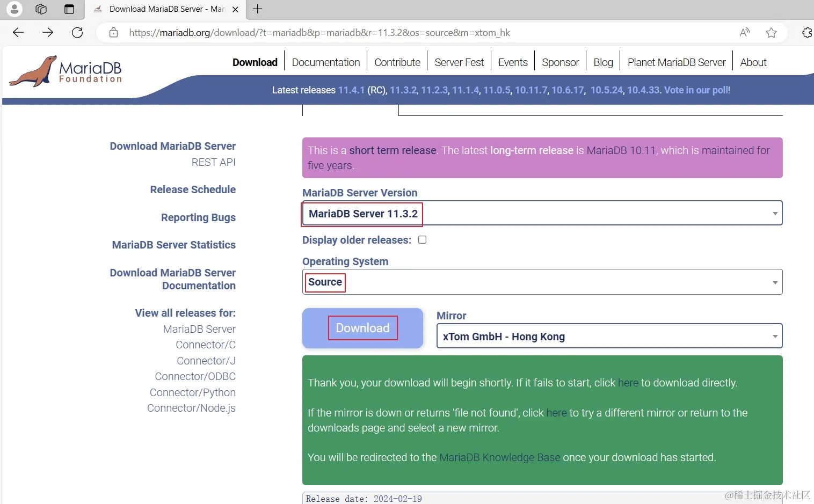Screen dimensions: 814x504
Task: Open Planet MariaDB Server nav item
Action: tap(677, 62)
